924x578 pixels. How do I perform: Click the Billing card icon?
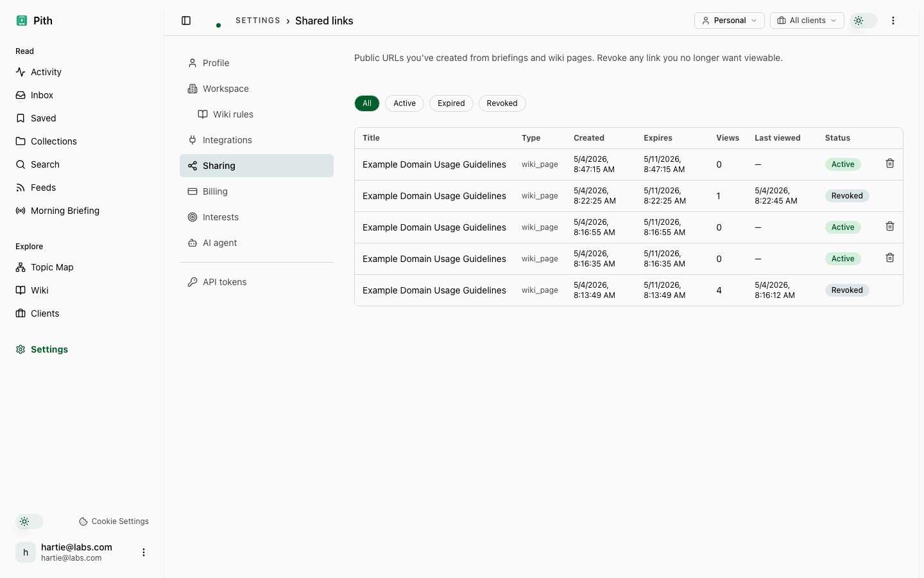tap(193, 191)
